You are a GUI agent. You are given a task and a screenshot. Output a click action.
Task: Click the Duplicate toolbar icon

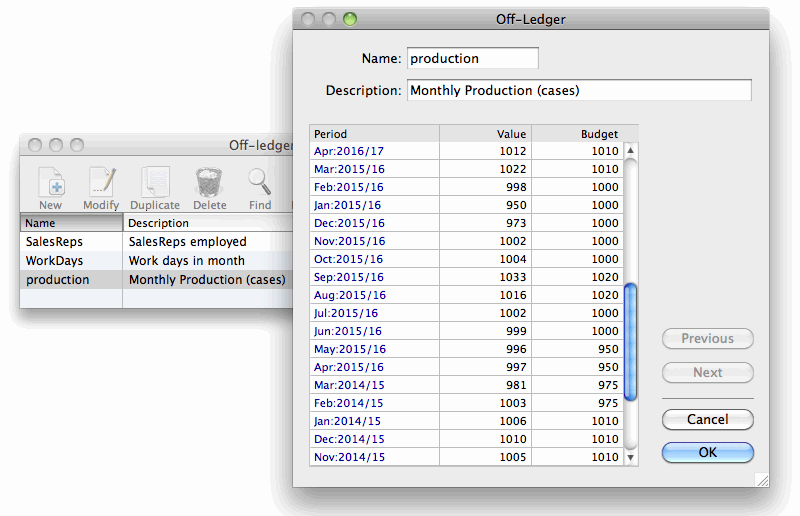155,182
